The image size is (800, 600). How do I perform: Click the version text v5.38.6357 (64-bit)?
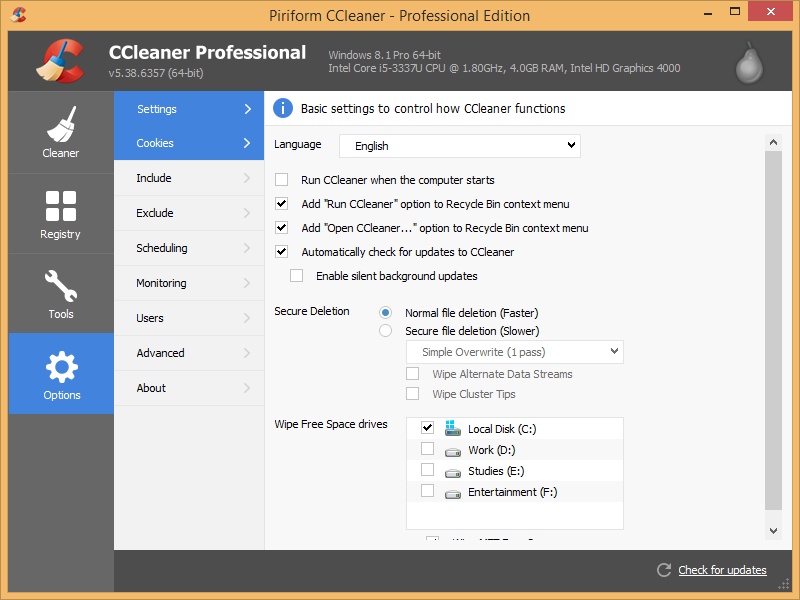click(156, 73)
